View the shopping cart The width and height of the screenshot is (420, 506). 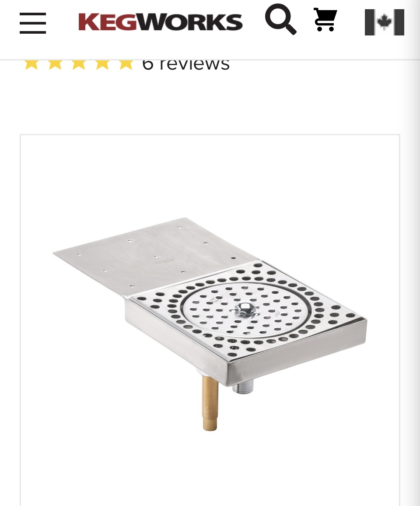click(x=325, y=20)
